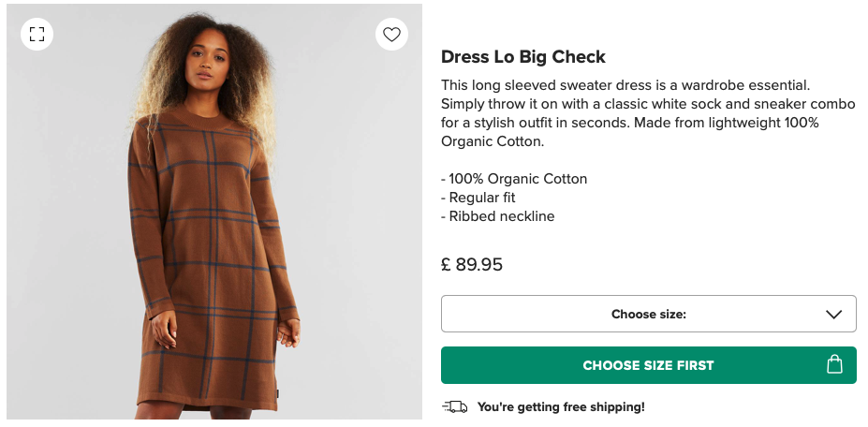Click the small brand tag on dress hem
The image size is (868, 427).
click(273, 397)
